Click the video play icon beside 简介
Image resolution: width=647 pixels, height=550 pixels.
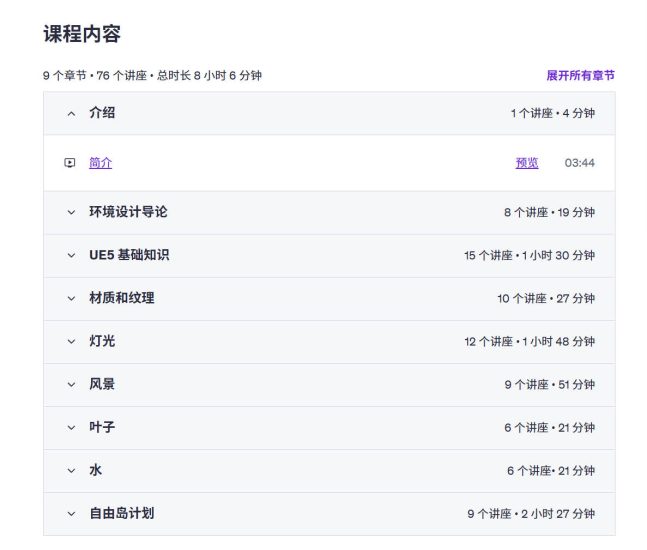coord(70,163)
